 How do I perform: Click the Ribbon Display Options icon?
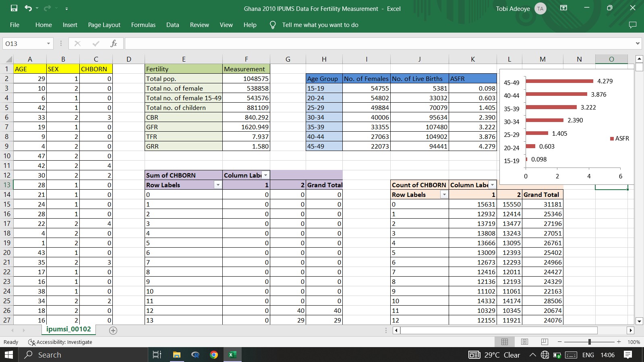point(563,8)
